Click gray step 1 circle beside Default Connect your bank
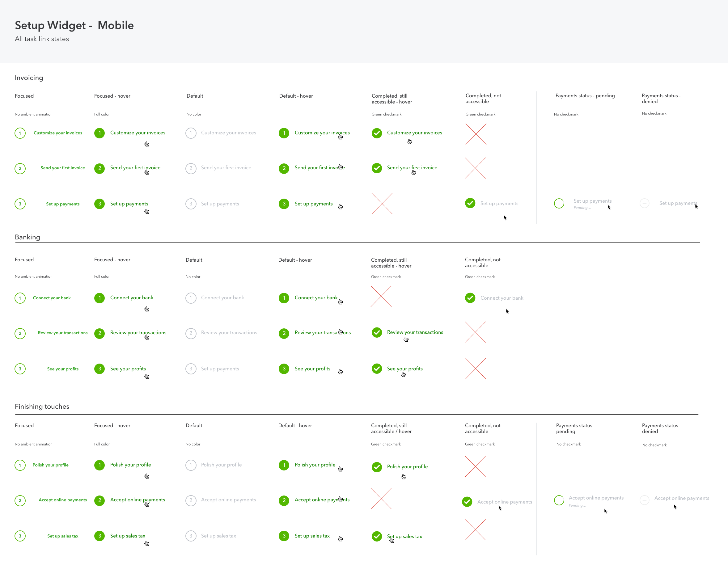Screen dimensions: 728x565 click(191, 298)
